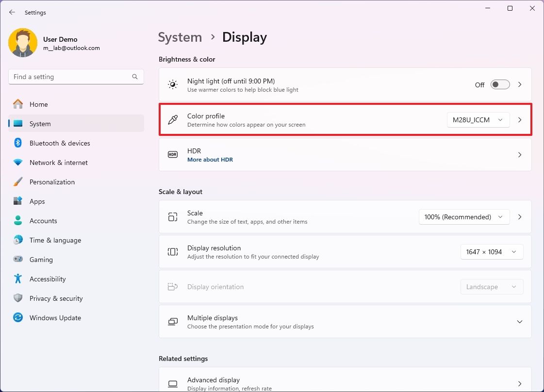Open the Display resolution dropdown

click(x=491, y=251)
